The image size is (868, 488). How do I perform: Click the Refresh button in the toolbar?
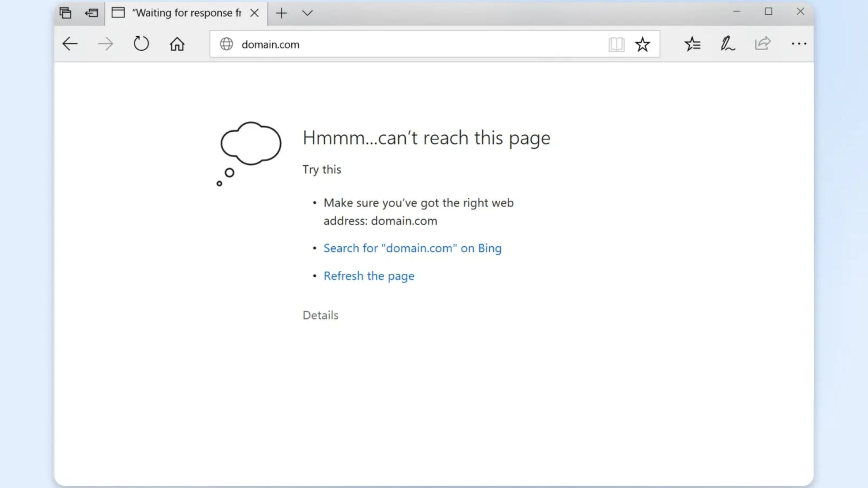pos(141,44)
